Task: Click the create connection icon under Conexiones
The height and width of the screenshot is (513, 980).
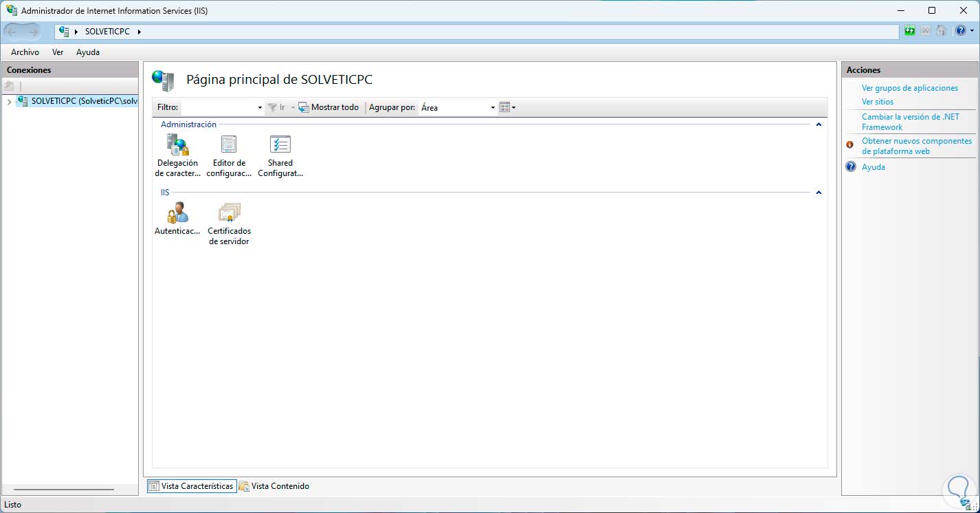Action: coord(9,86)
